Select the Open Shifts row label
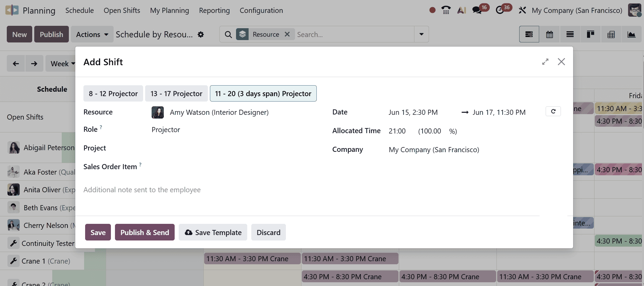 click(25, 117)
